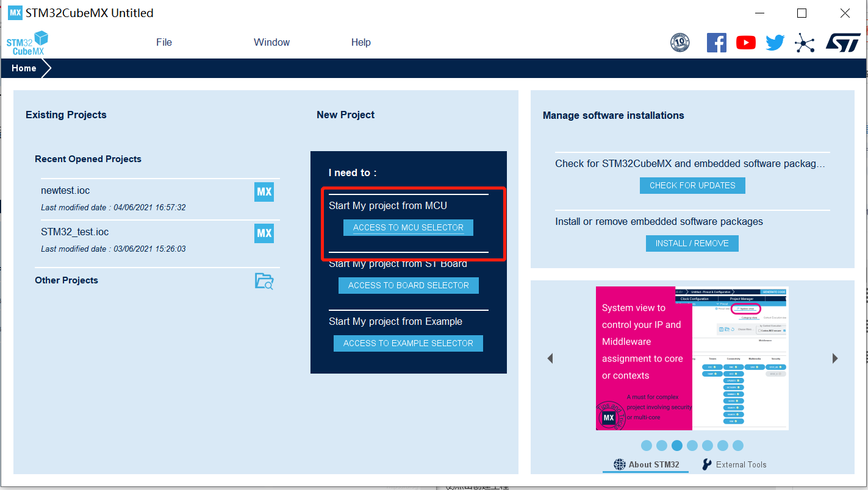Open newtest.ioc via its MX icon
Screen dimensions: 868x490
[264, 192]
